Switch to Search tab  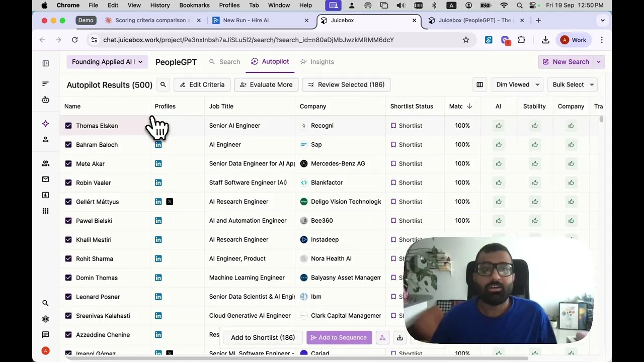[224, 62]
